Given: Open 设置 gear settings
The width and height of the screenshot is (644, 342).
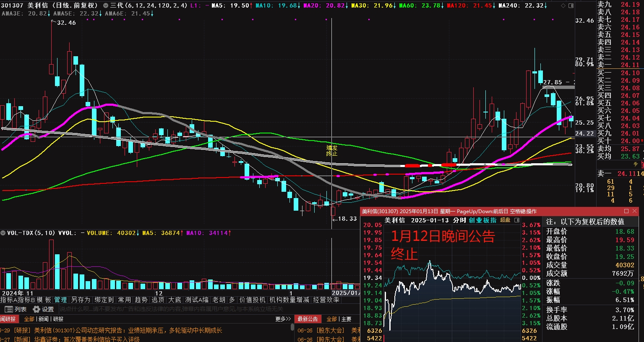Looking at the screenshot, I should (43, 309).
